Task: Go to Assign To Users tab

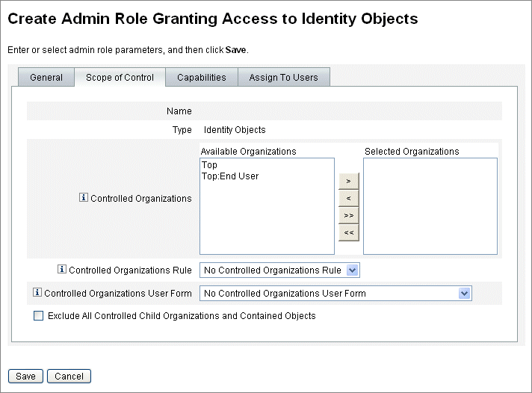Action: tap(284, 78)
